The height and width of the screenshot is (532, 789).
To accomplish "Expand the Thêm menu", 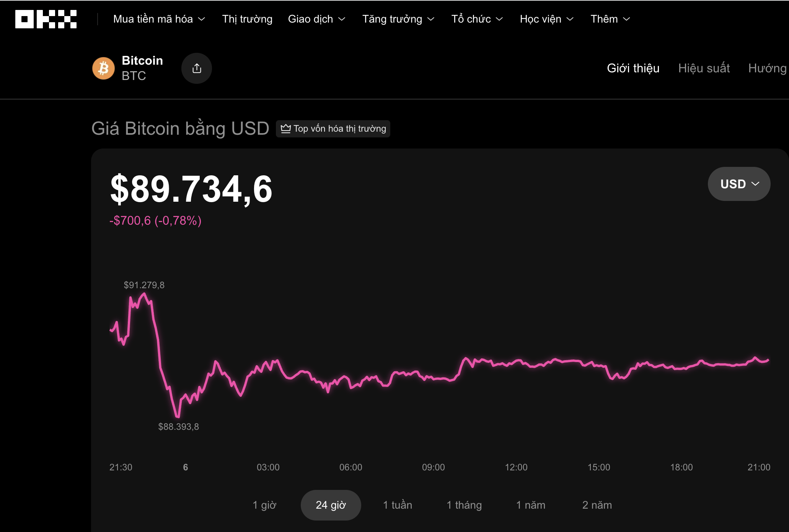I will [x=610, y=19].
